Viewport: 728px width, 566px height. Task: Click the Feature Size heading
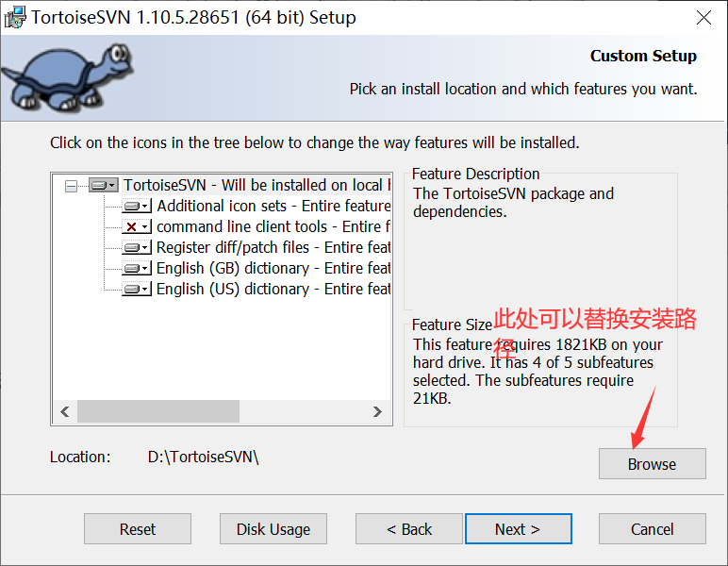[452, 325]
